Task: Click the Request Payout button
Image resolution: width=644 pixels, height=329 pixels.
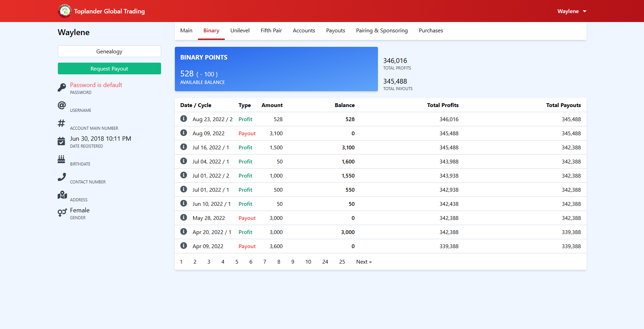Action: pos(109,68)
